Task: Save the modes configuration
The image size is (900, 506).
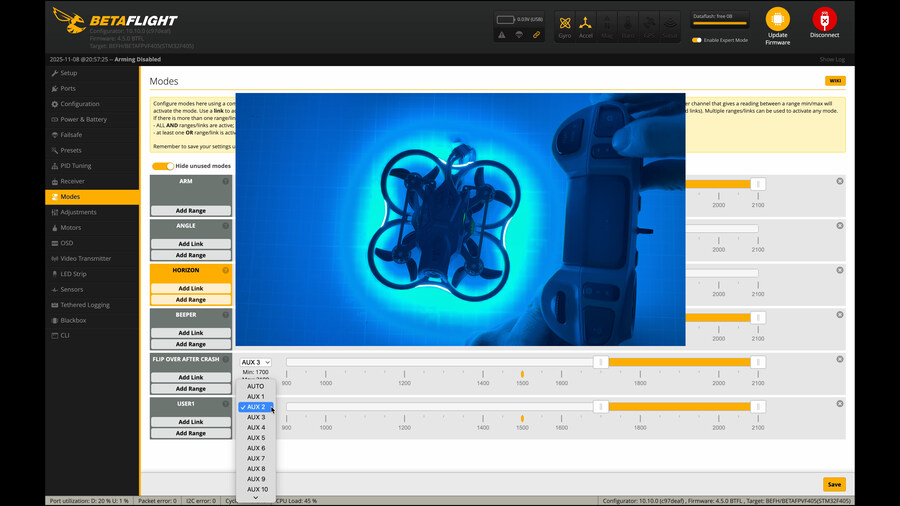Action: pyautogui.click(x=833, y=484)
